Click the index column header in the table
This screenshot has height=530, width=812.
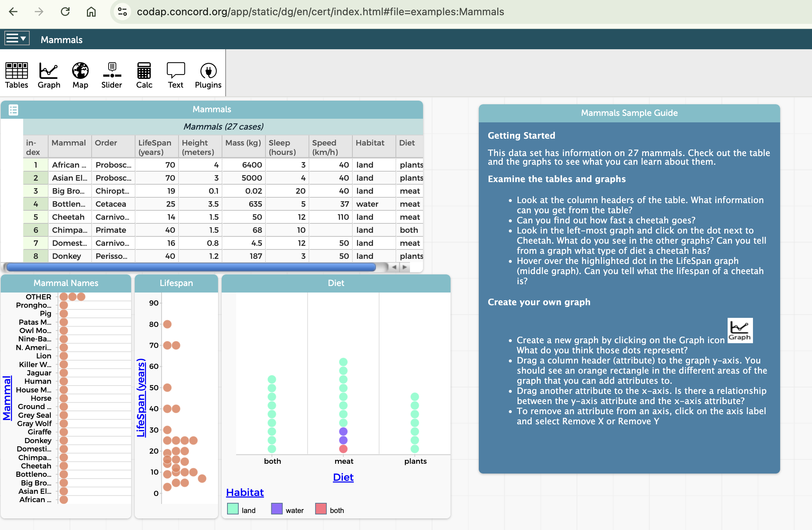point(35,147)
